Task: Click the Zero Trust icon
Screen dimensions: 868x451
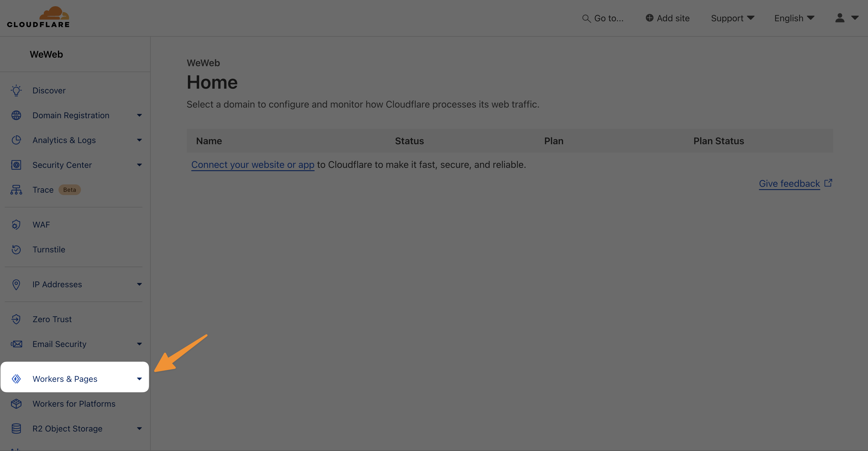Action: tap(16, 319)
